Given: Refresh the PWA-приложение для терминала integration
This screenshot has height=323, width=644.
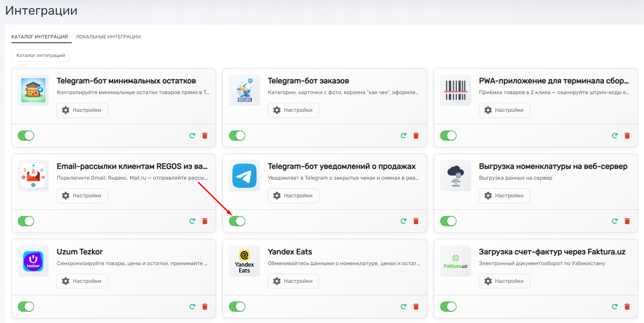Looking at the screenshot, I should [x=615, y=136].
